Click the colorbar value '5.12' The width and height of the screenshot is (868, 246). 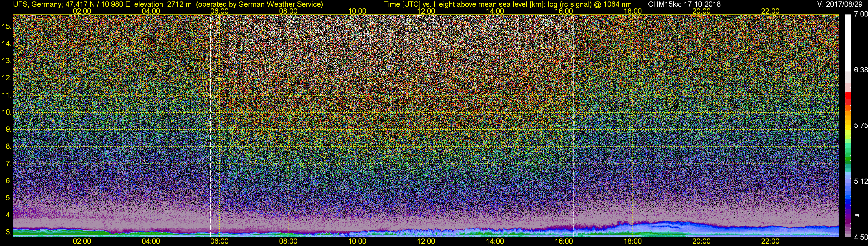[x=861, y=181]
